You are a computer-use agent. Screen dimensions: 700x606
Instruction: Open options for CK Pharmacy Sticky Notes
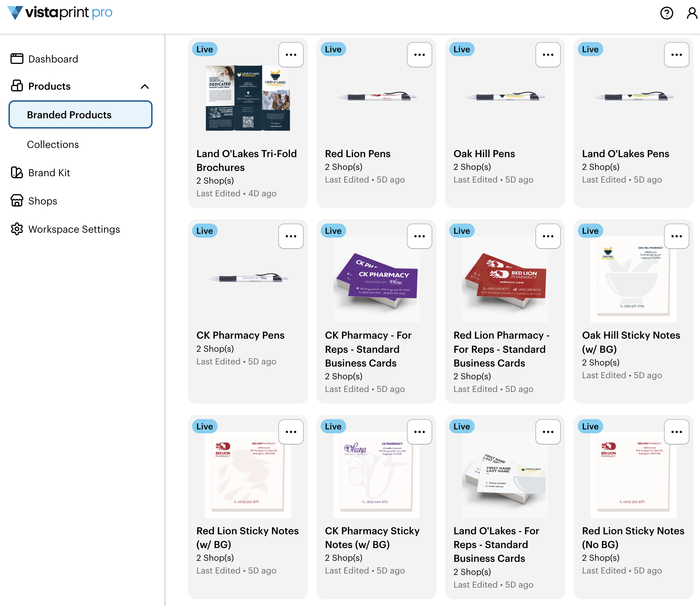[x=420, y=432]
